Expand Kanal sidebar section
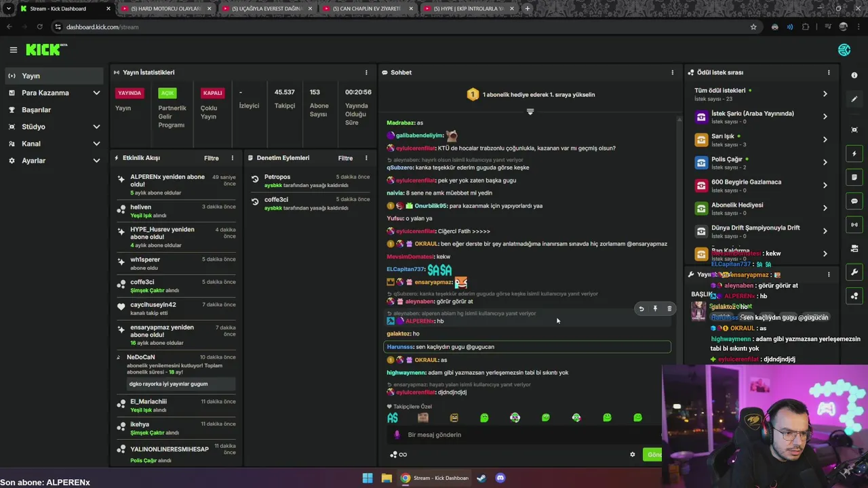868x488 pixels. (96, 144)
